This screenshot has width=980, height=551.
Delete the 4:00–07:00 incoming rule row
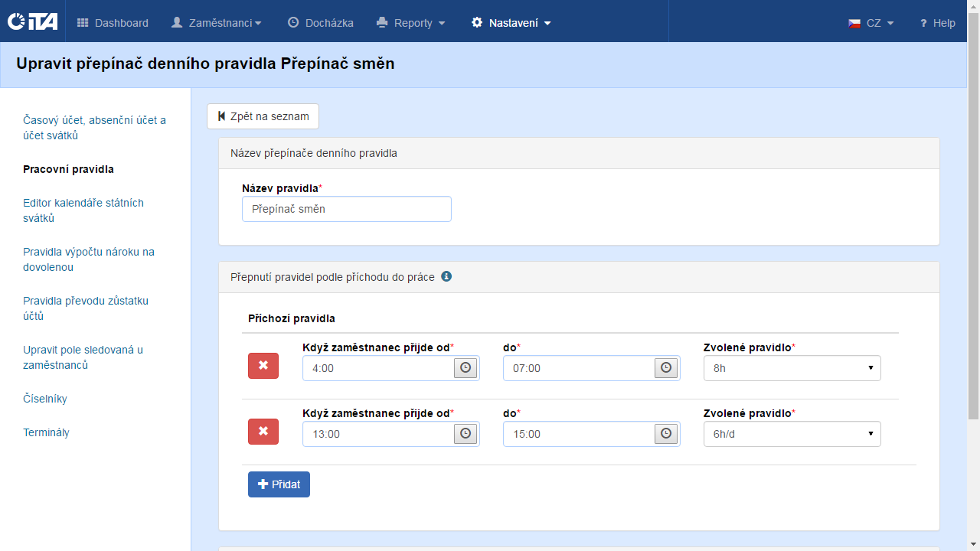(x=263, y=366)
